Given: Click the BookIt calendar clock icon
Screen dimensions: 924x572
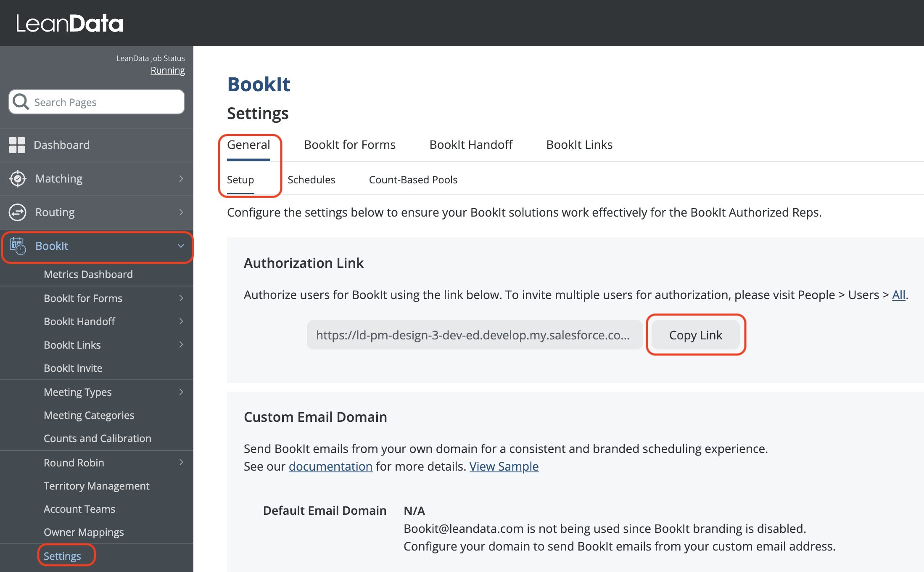Looking at the screenshot, I should [x=18, y=246].
